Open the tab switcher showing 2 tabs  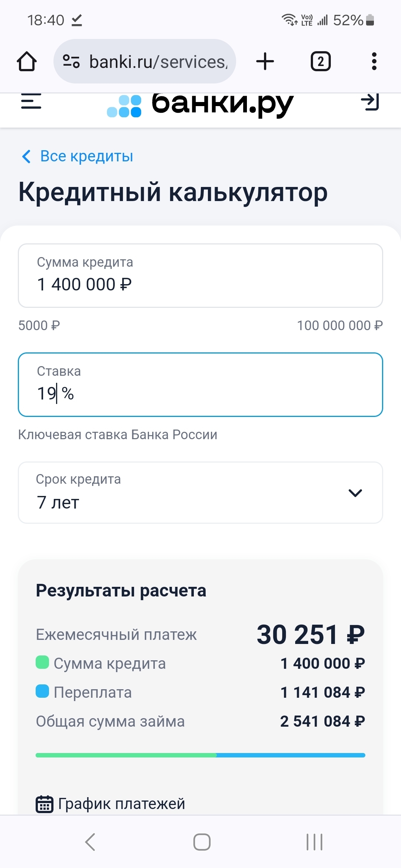point(320,61)
